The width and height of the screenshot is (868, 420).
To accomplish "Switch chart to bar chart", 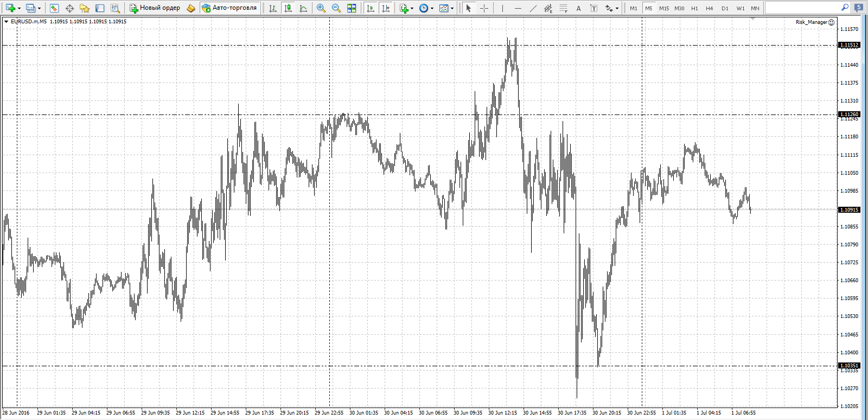I will [x=273, y=8].
